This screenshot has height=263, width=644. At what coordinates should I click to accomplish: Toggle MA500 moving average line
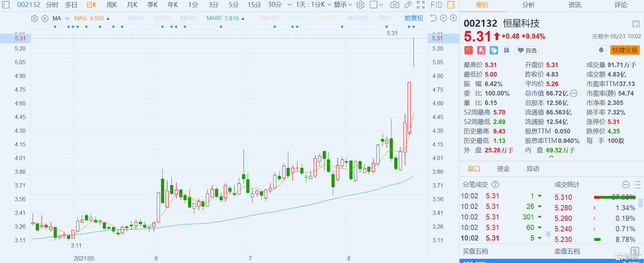tap(328, 18)
